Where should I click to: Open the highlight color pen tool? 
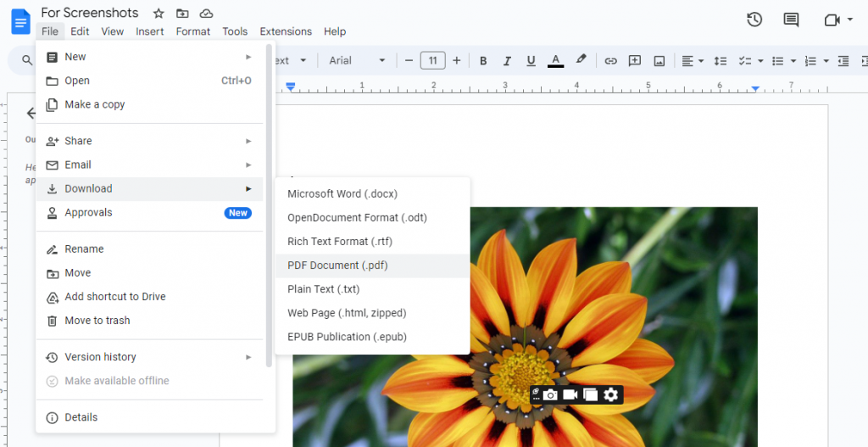(580, 59)
